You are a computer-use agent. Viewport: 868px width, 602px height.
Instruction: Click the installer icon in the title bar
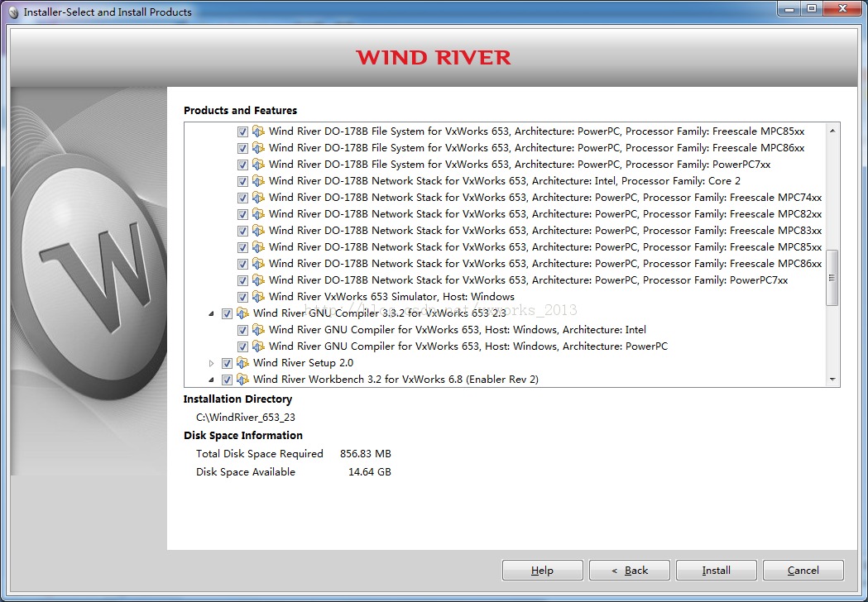coord(14,12)
